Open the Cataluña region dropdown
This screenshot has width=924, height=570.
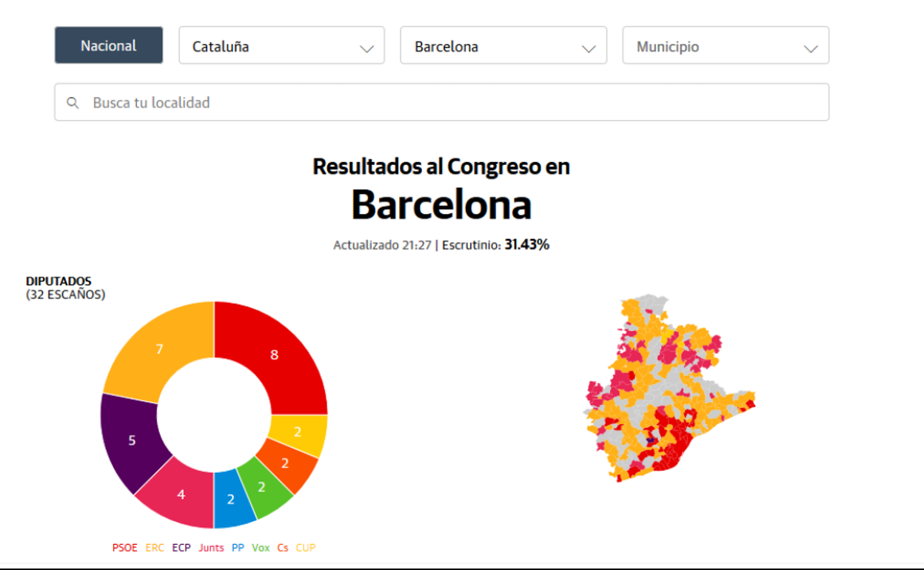(x=281, y=46)
